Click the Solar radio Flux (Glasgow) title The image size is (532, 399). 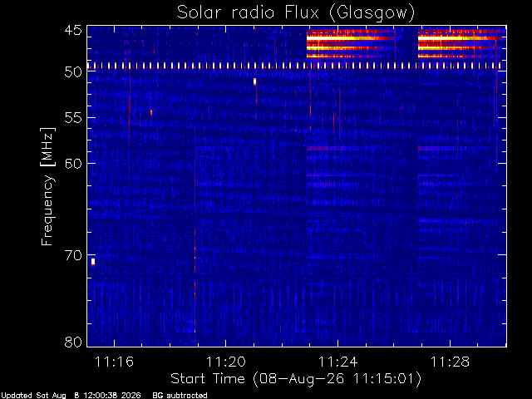click(296, 13)
